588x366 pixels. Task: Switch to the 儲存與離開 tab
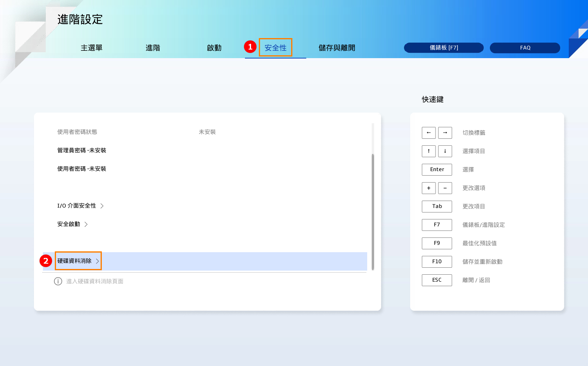(x=337, y=48)
